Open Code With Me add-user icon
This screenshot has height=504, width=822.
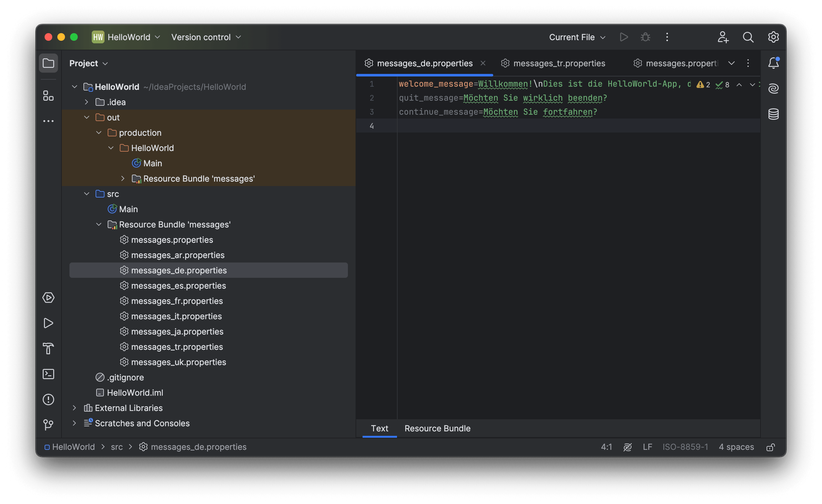click(723, 37)
